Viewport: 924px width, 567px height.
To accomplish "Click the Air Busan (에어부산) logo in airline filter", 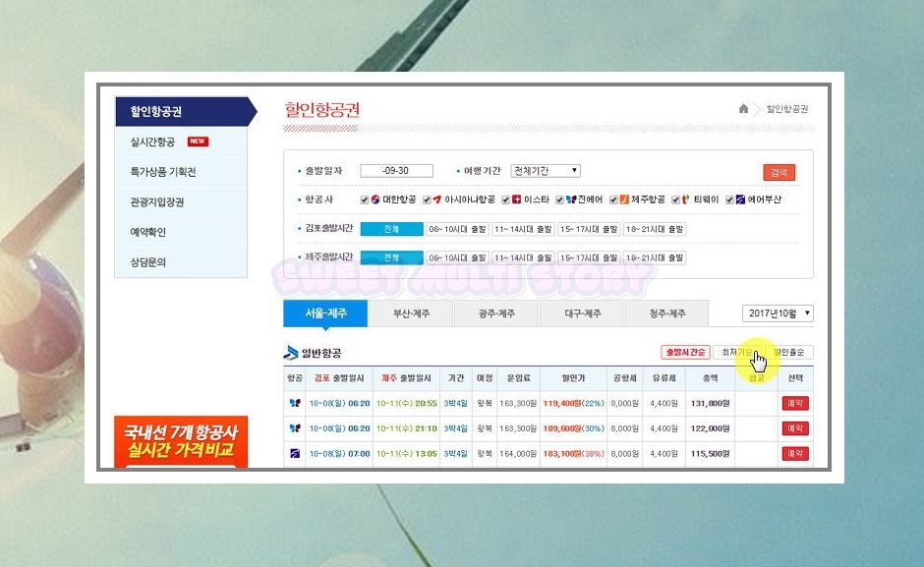I will [740, 199].
